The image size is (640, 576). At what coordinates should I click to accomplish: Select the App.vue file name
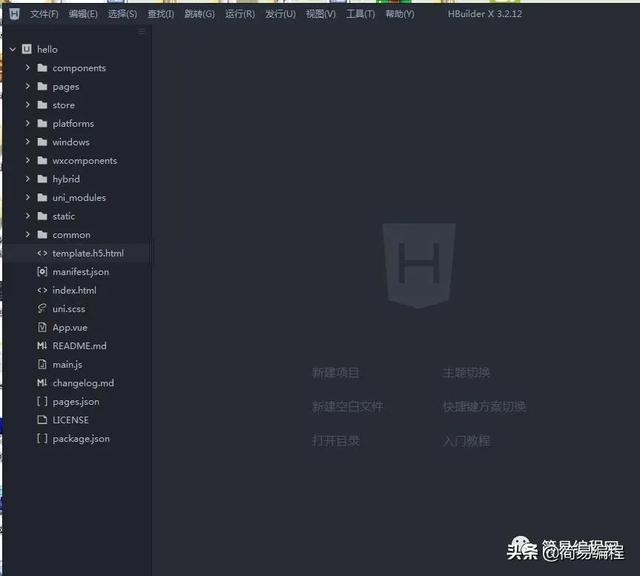coord(70,327)
